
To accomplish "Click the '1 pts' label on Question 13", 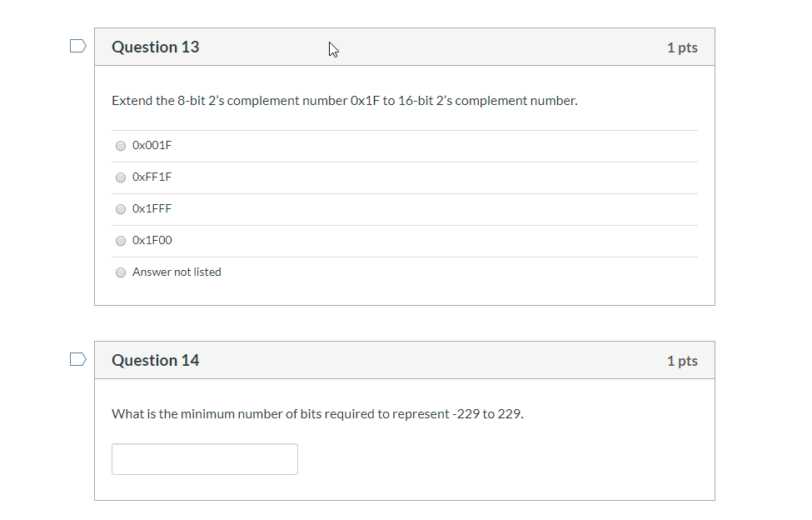I will [x=681, y=47].
